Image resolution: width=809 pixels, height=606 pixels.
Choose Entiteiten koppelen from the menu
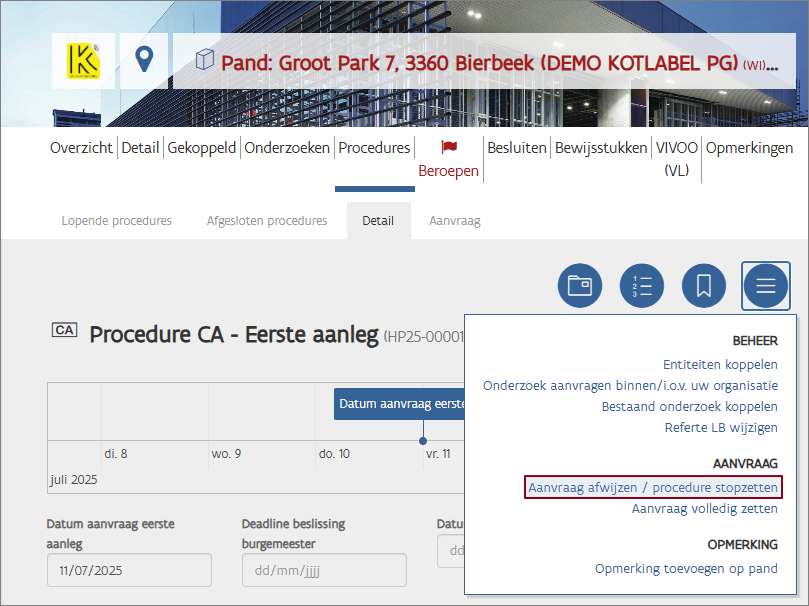[x=720, y=365]
